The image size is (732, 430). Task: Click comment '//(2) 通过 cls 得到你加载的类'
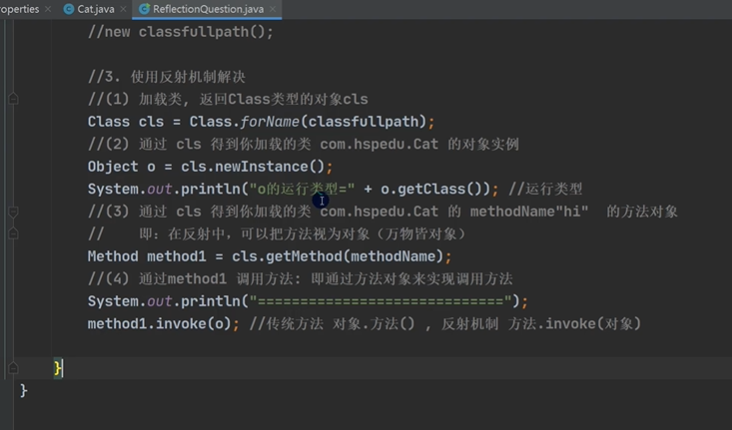tap(303, 144)
